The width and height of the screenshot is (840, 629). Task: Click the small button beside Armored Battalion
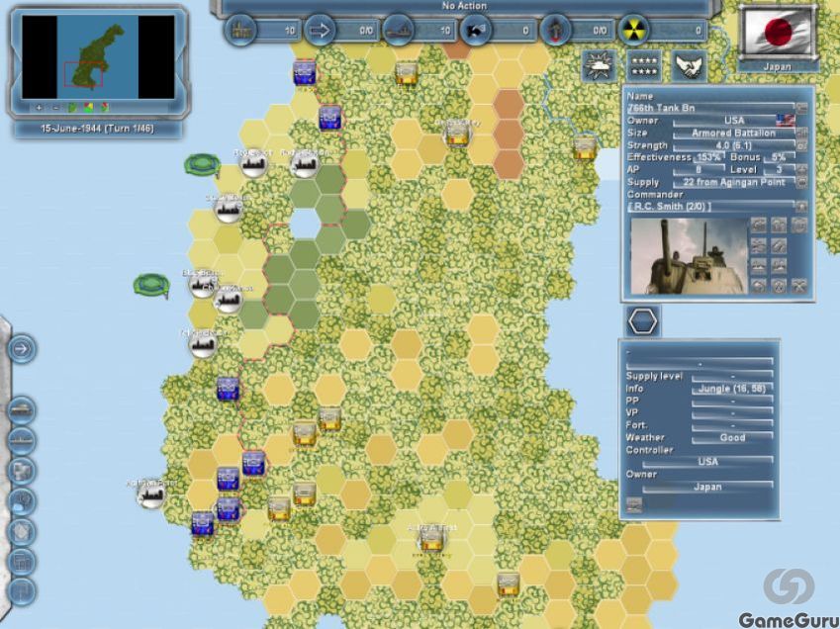(x=801, y=133)
